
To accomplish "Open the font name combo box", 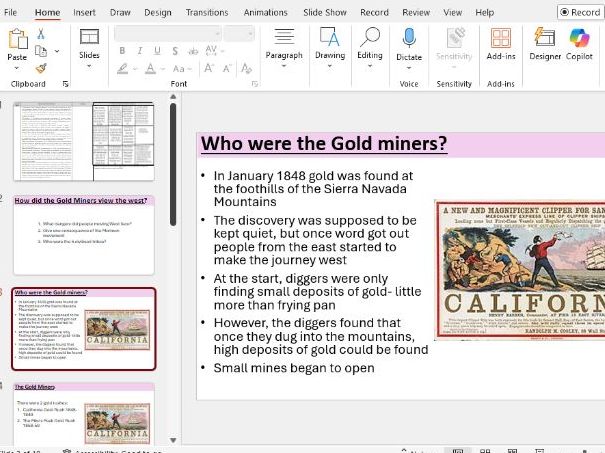I will (x=168, y=34).
